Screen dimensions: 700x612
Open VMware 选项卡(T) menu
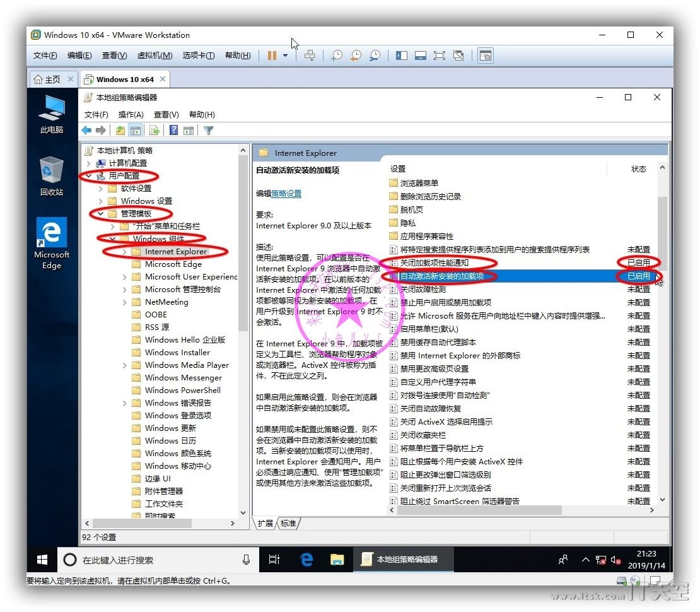[198, 56]
